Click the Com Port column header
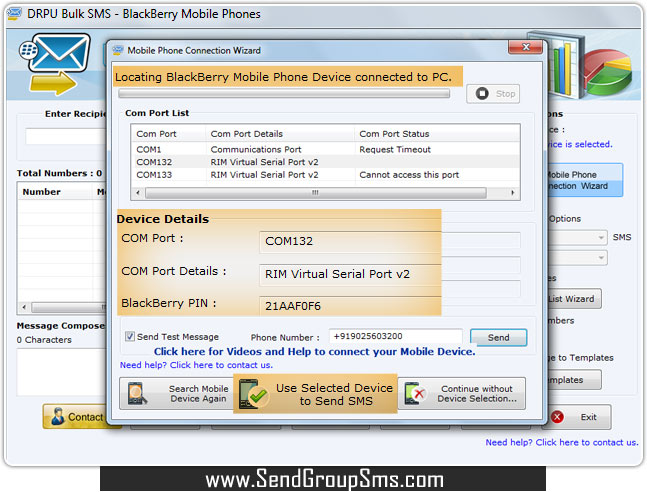This screenshot has width=647, height=492. tap(168, 134)
